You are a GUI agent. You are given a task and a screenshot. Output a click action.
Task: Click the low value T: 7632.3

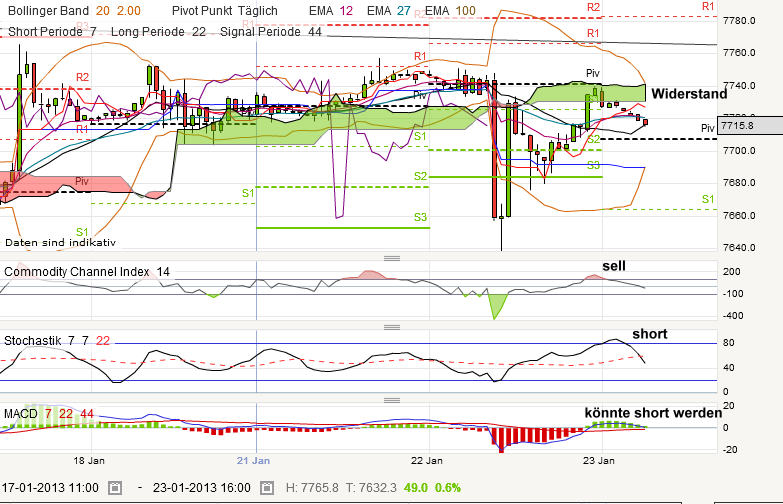coord(371,488)
